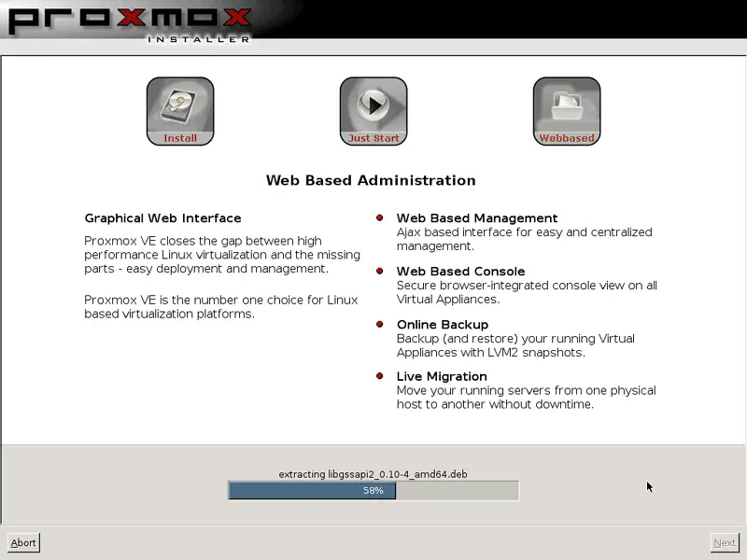747x560 pixels.
Task: Click the 'extracting libgssapi2_0.10-4_amd64.deb' status text
Action: (x=373, y=474)
